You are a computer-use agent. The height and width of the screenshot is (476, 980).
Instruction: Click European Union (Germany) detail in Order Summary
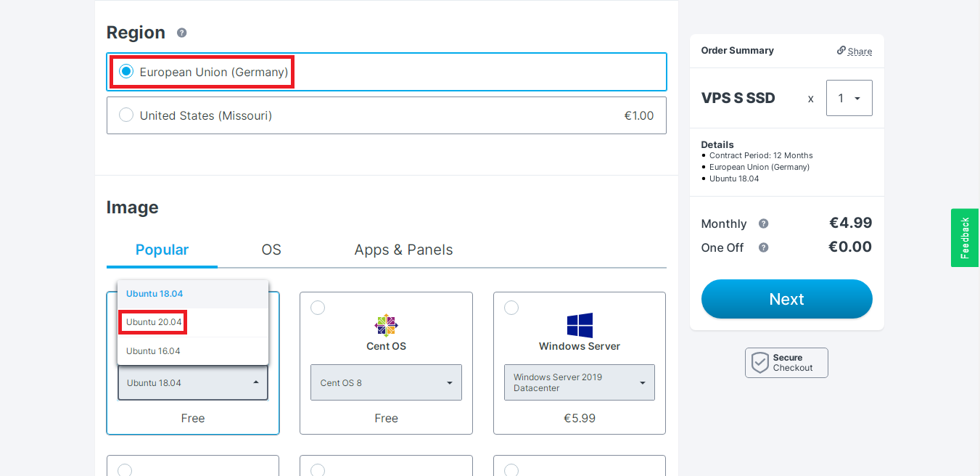coord(759,167)
